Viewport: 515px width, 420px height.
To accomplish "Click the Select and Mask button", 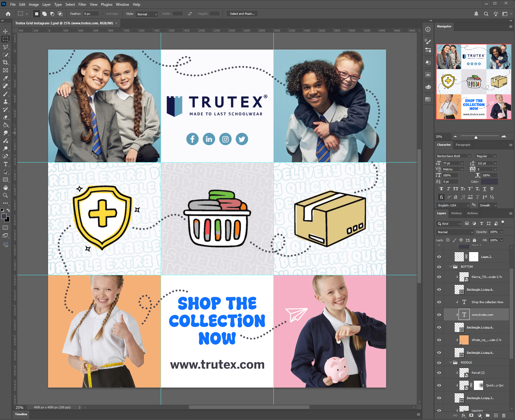I will click(242, 14).
